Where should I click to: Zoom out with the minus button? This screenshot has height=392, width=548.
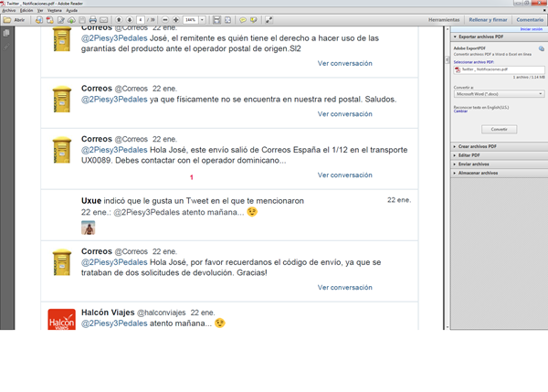pos(165,20)
